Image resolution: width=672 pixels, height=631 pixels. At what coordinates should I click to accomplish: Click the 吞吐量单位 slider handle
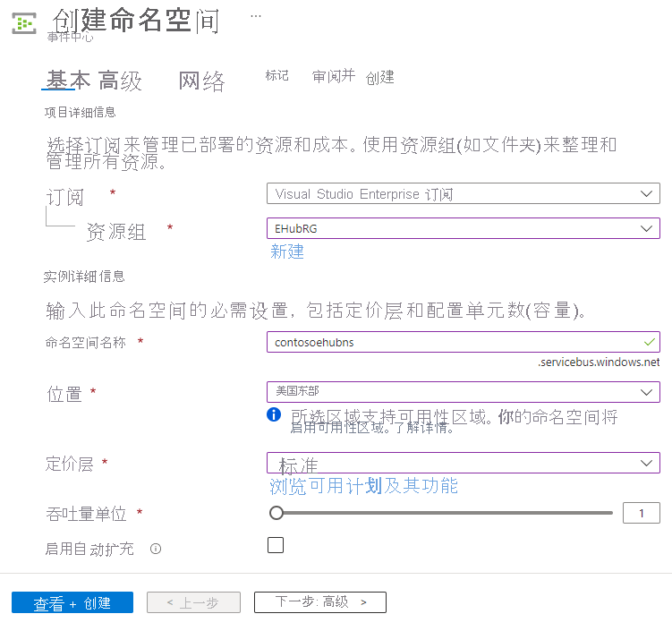pos(276,513)
